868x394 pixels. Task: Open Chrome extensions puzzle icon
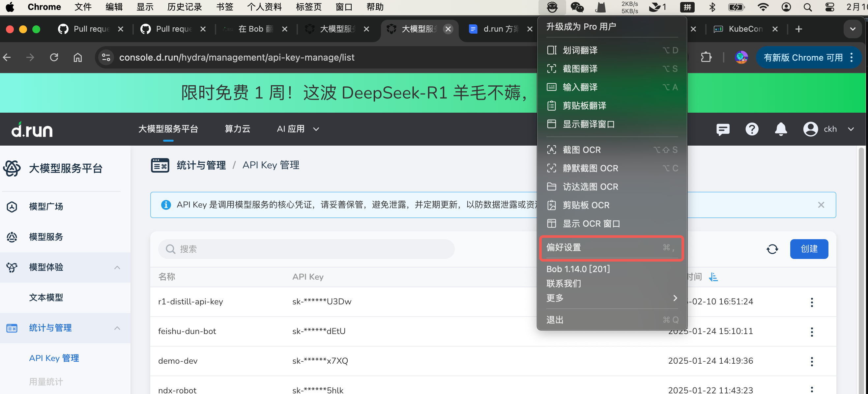click(706, 57)
